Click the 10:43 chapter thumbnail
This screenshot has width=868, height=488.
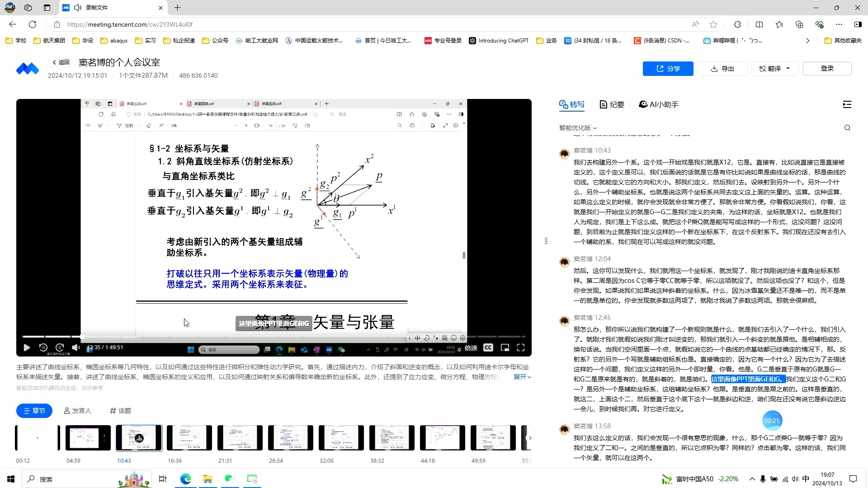point(140,439)
